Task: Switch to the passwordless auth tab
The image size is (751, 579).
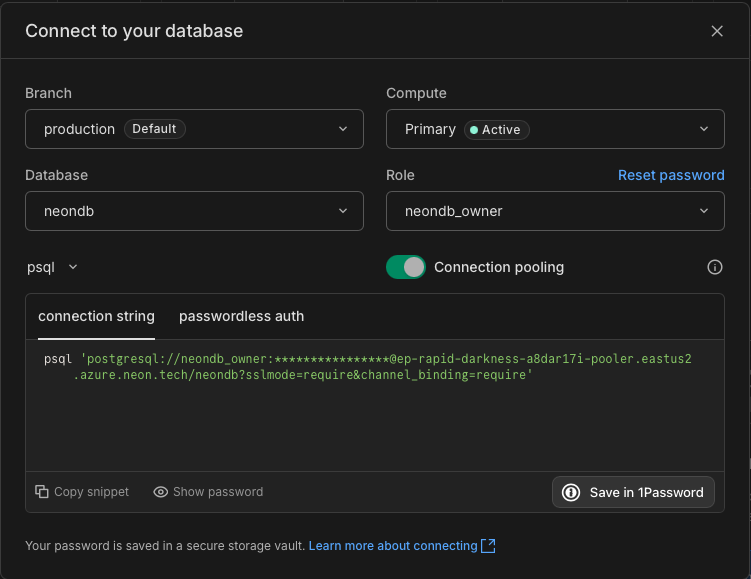Action: [x=241, y=316]
